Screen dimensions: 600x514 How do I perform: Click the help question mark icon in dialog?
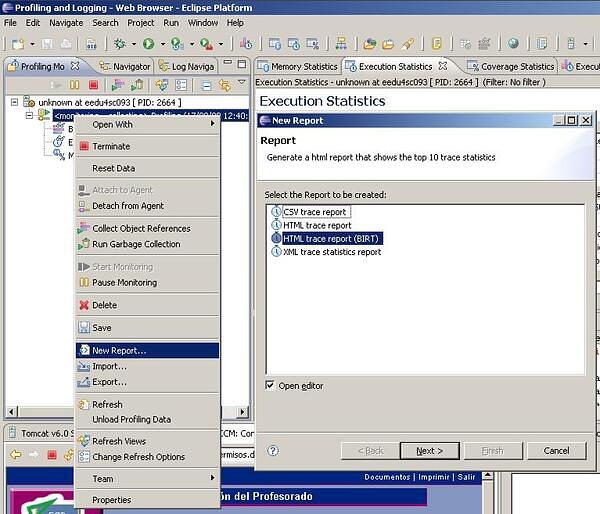tap(273, 450)
